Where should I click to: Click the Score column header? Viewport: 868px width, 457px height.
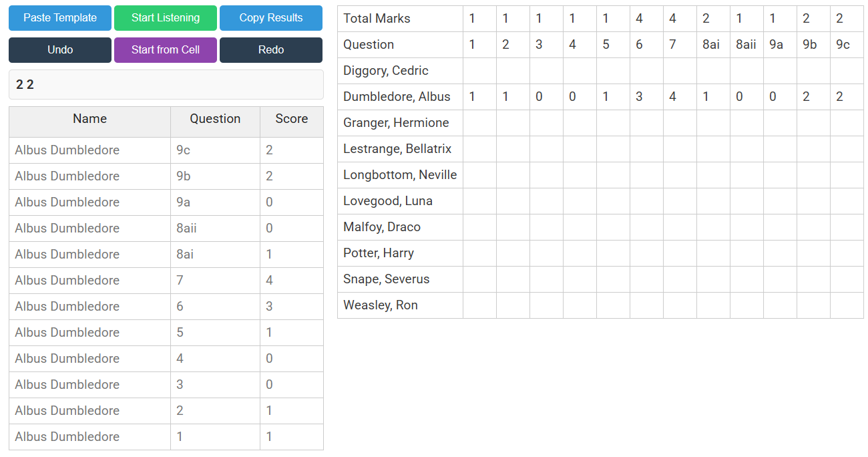pos(291,118)
